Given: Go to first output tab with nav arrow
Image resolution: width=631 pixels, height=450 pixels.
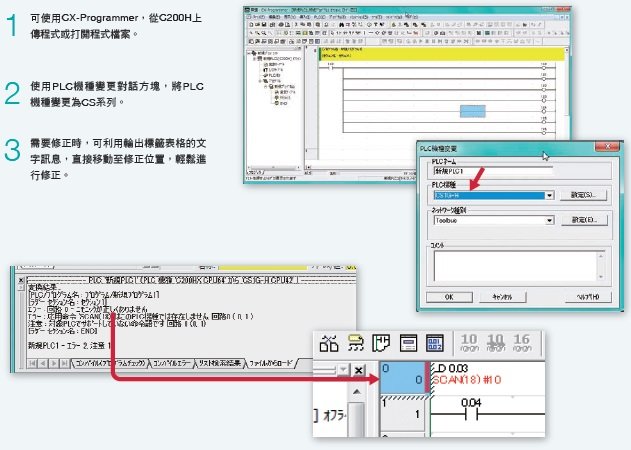Looking at the screenshot, I should (33, 363).
